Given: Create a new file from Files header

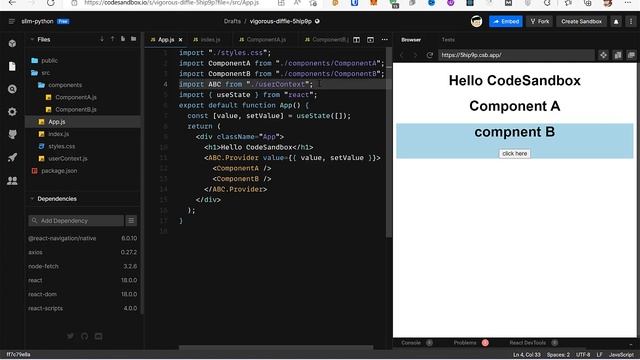Looking at the screenshot, I should tap(123, 39).
